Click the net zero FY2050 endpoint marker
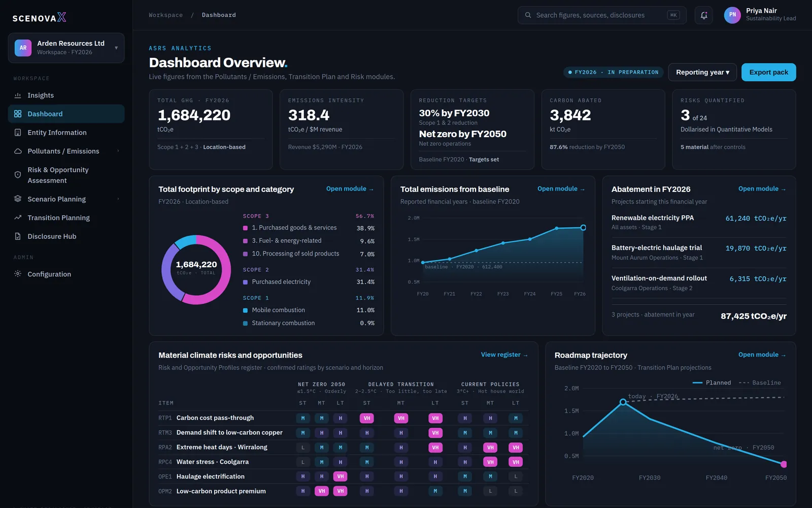This screenshot has height=508, width=812. click(784, 464)
